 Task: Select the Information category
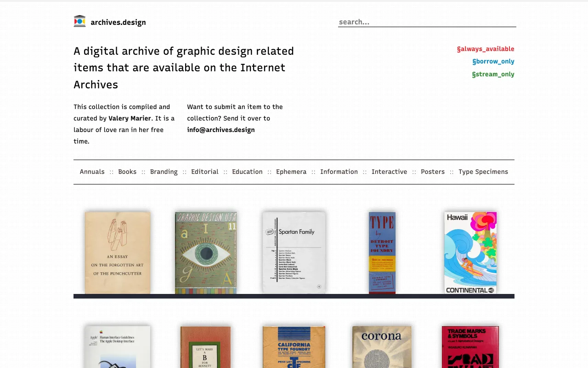[339, 172]
